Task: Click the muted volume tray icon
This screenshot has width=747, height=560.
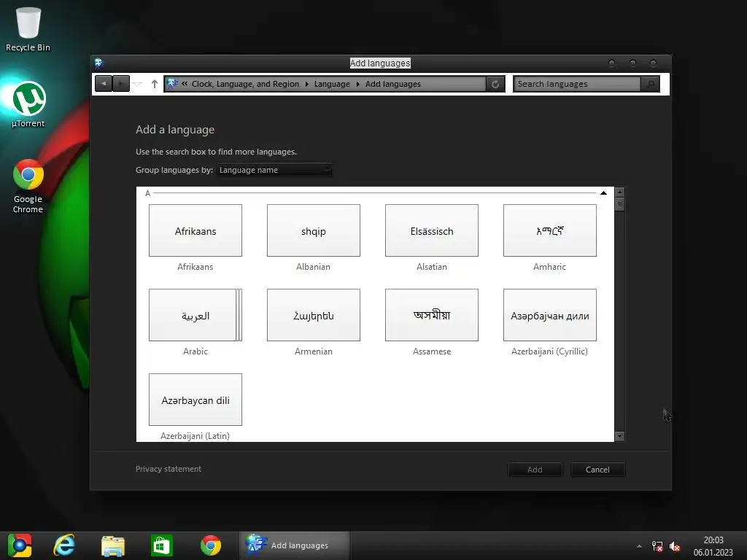Action: (x=675, y=546)
